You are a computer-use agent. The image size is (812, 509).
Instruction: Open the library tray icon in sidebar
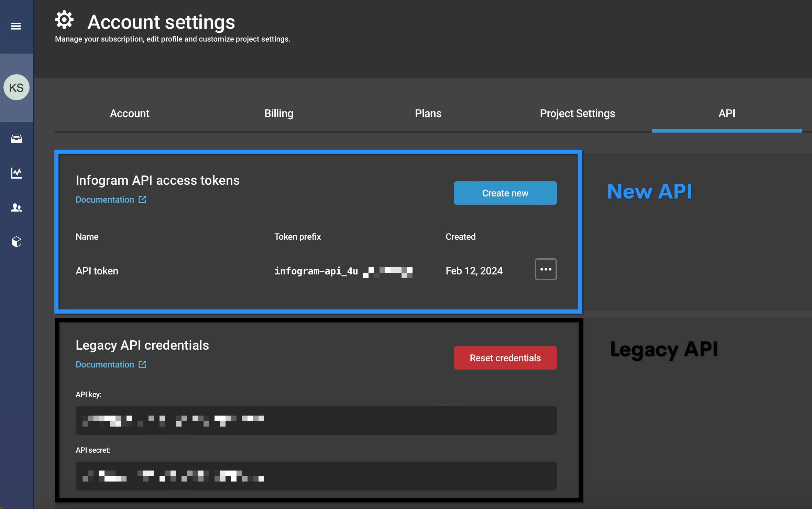[16, 139]
